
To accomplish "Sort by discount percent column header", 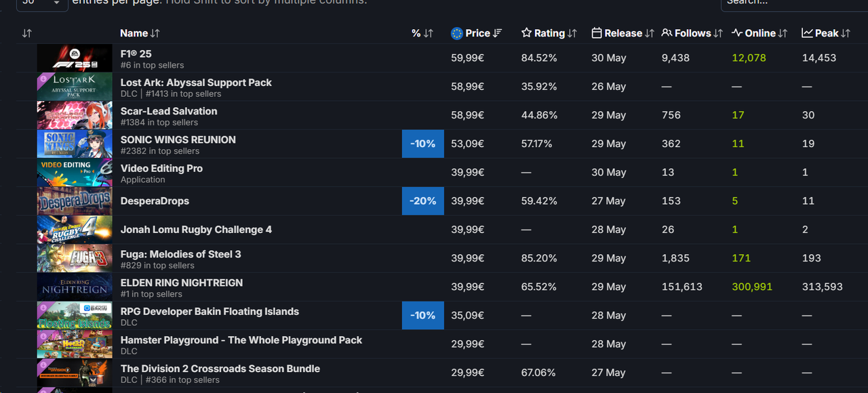I will coord(422,33).
